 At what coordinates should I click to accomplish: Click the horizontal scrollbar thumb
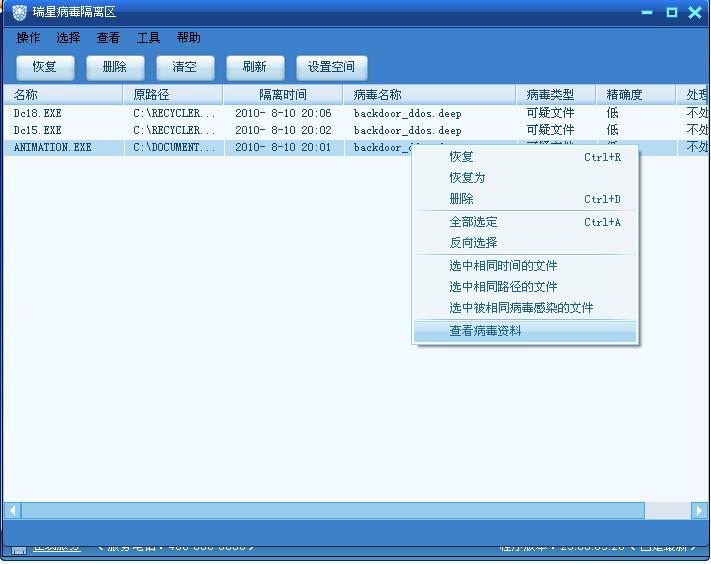click(333, 511)
